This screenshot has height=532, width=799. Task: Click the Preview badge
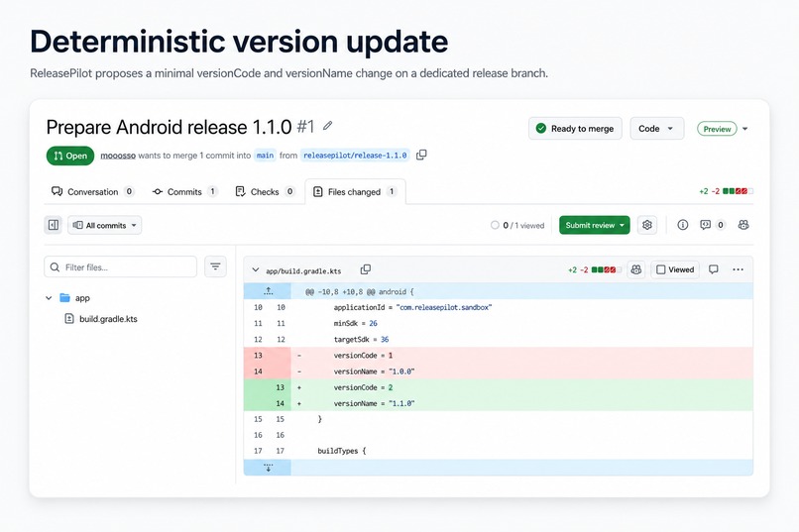pos(717,129)
